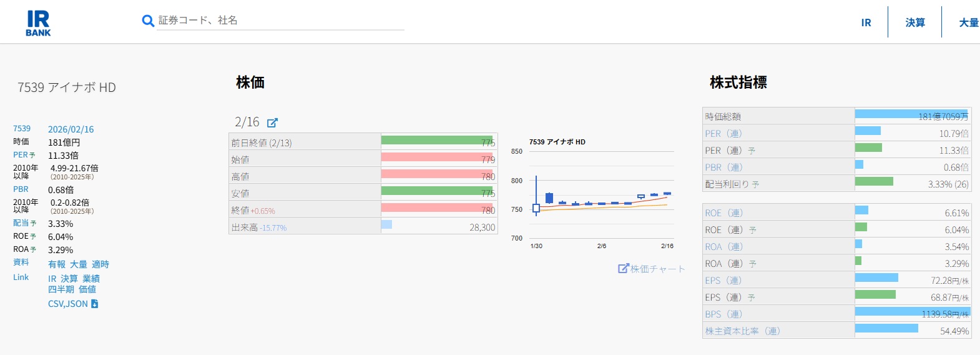The image size is (980, 355).
Task: Click the ROE（連） indicator link
Action: point(723,213)
